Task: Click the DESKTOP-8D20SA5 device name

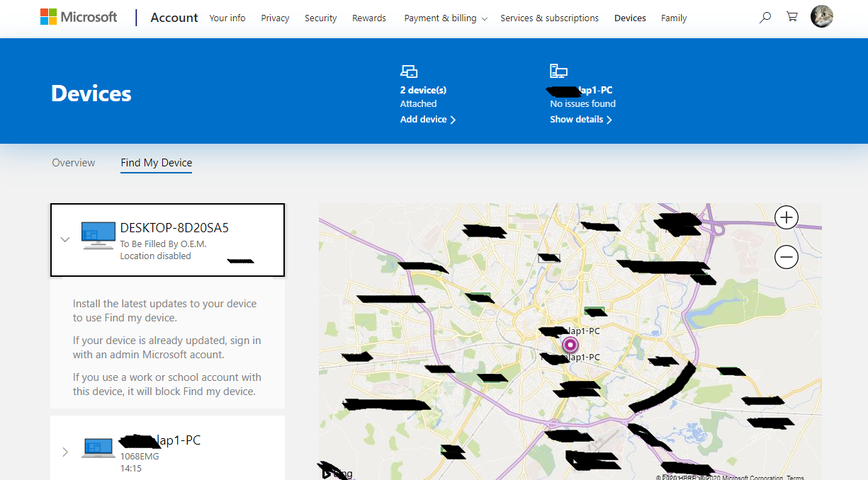Action: [174, 228]
